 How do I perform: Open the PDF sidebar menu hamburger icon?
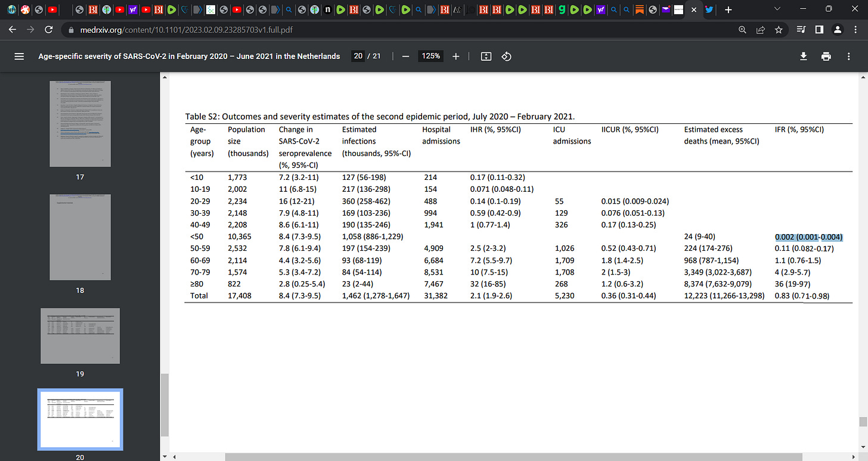click(x=19, y=56)
